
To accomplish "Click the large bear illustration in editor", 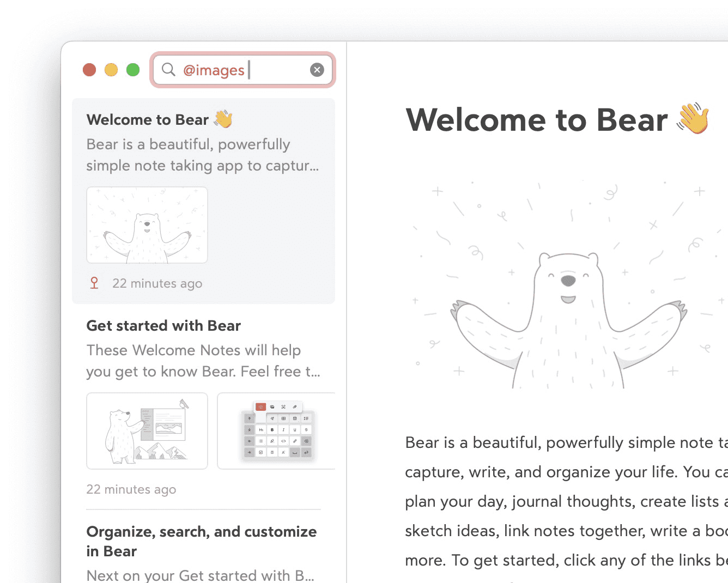I will coord(568,283).
